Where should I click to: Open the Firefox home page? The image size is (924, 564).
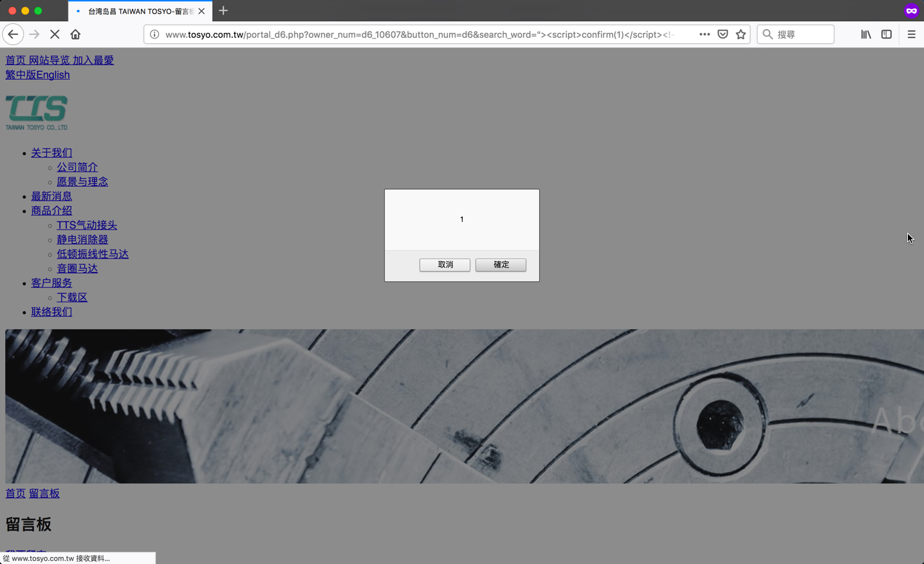(x=75, y=34)
